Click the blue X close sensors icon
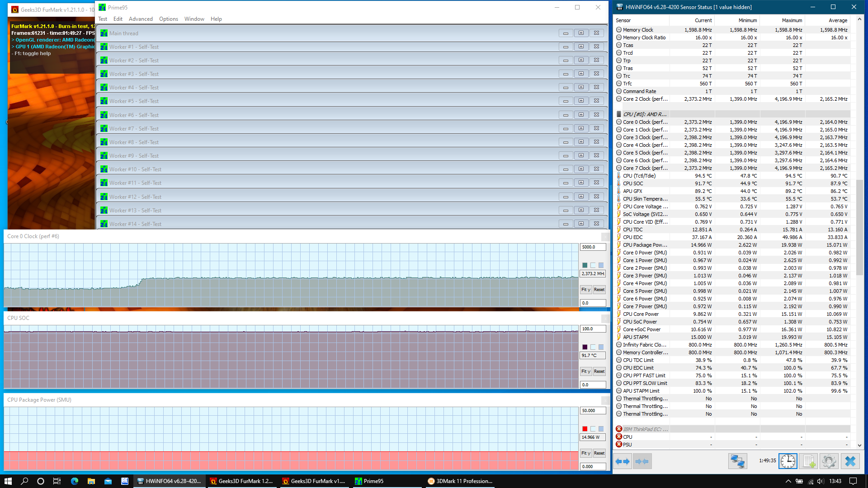The height and width of the screenshot is (488, 868). point(850,461)
